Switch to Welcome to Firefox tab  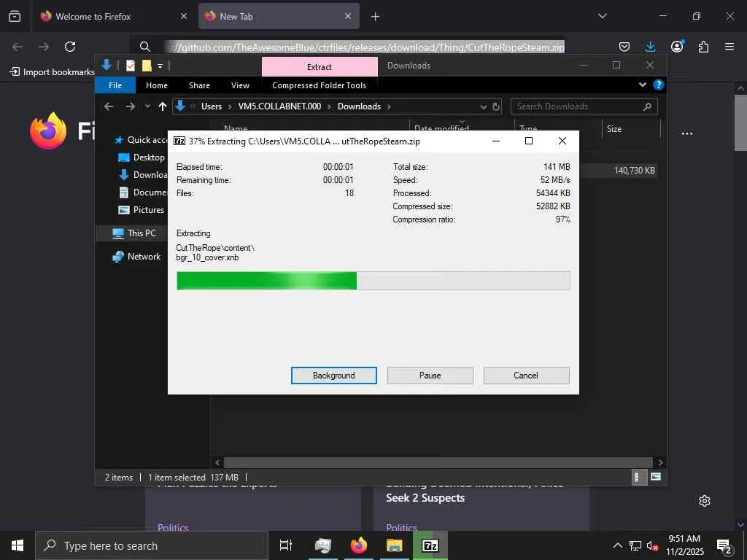(113, 16)
